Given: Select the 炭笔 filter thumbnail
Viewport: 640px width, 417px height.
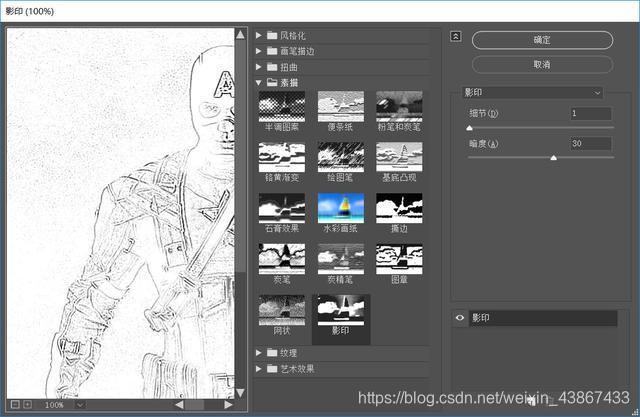Looking at the screenshot, I should pos(282,260).
